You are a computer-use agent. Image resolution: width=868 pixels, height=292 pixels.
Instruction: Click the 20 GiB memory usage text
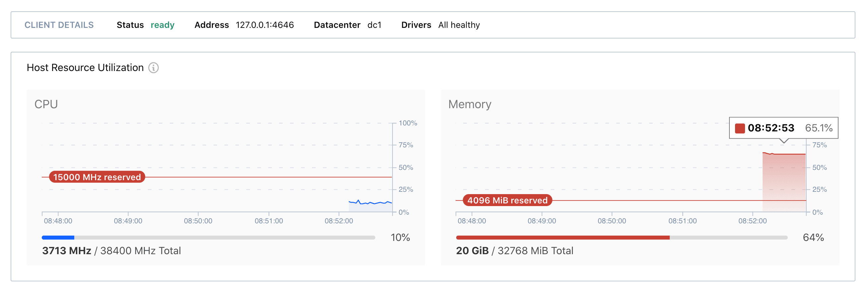coord(472,251)
